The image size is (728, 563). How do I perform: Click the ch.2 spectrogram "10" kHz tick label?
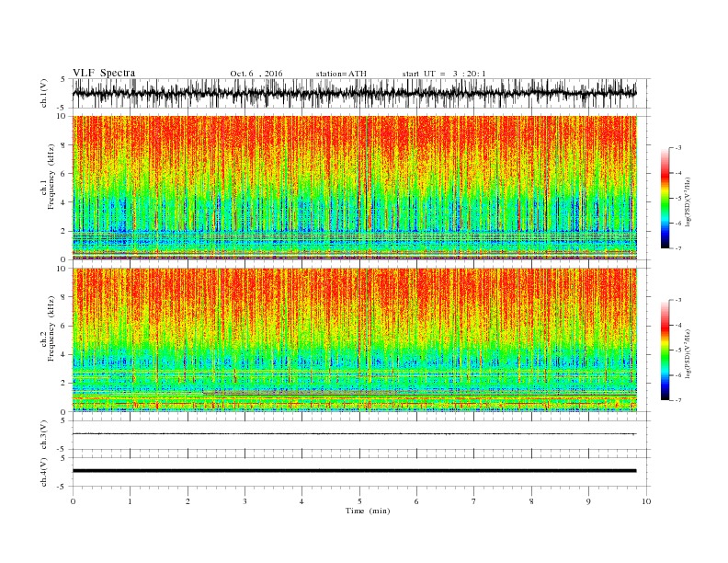[62, 269]
